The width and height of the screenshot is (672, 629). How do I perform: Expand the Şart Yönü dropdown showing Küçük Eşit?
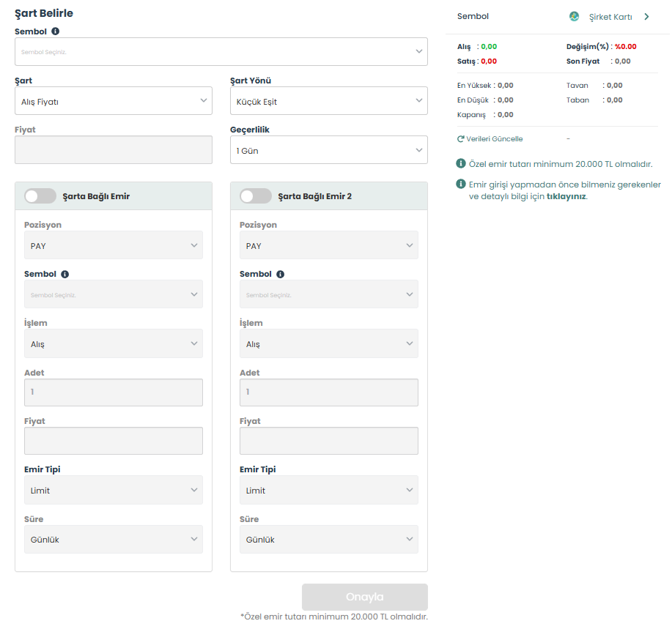pos(328,101)
